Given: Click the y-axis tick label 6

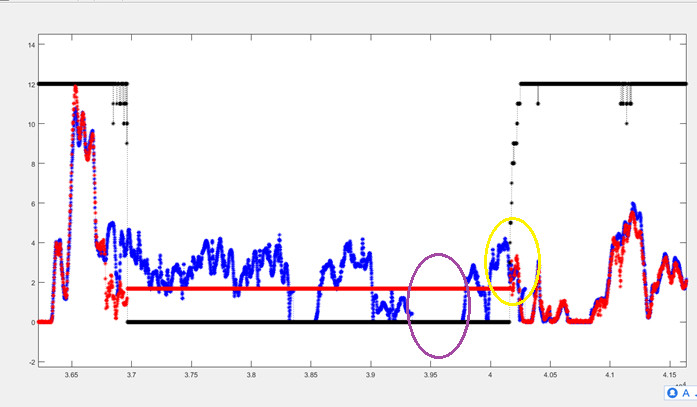Looking at the screenshot, I should [31, 203].
